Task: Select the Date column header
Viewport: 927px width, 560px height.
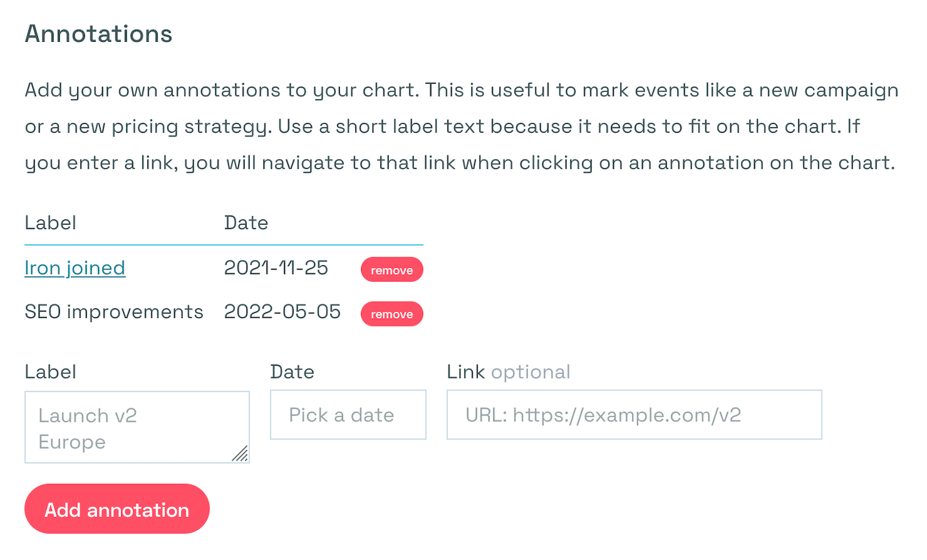Action: coord(247,223)
